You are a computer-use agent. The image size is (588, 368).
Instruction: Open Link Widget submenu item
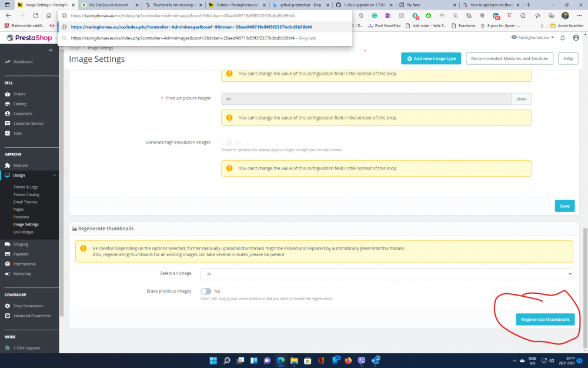point(24,231)
